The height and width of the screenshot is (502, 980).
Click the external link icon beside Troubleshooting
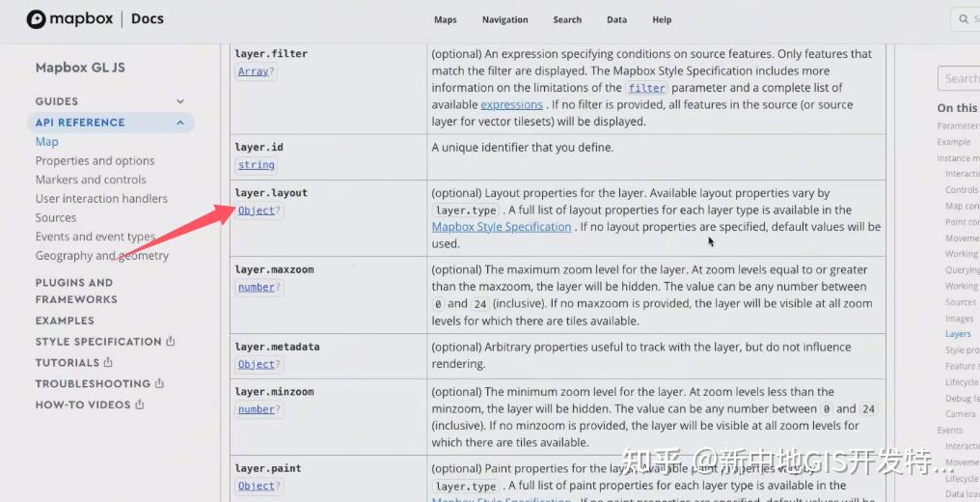coord(159,384)
